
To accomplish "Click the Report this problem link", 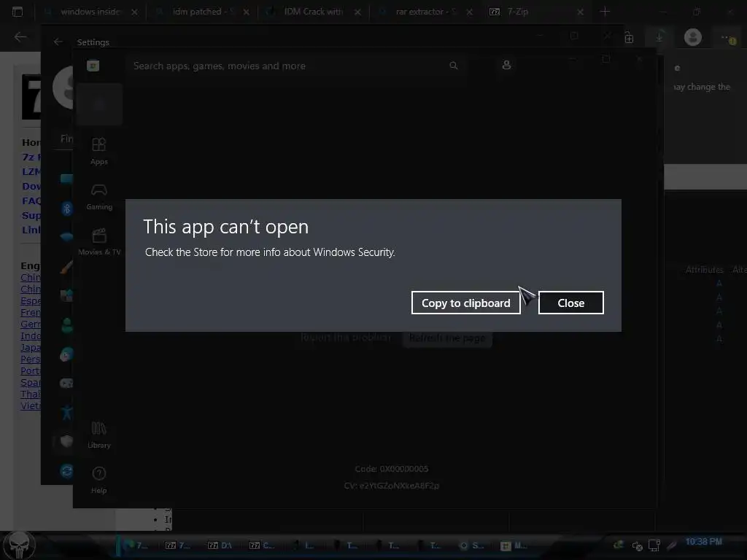I will (x=346, y=337).
